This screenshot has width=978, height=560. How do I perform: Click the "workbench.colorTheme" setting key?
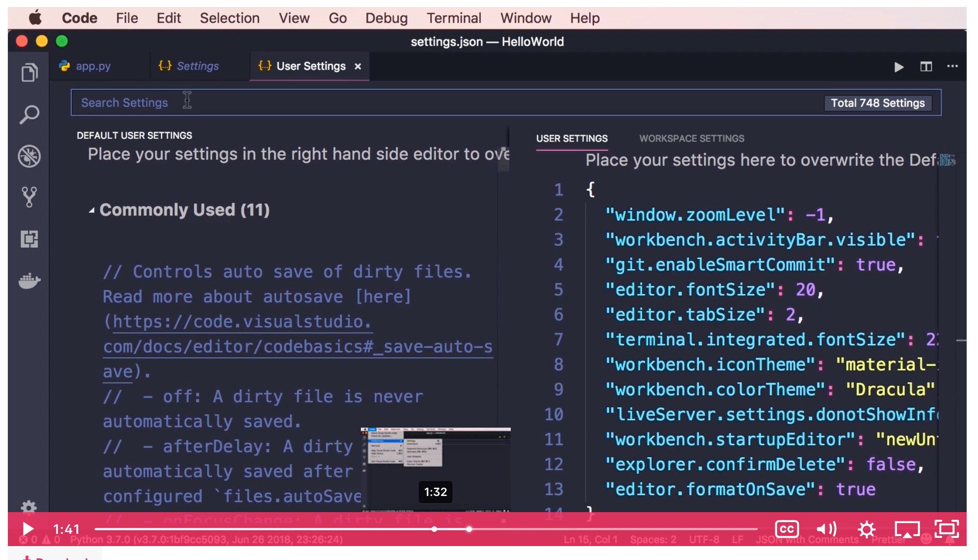[x=715, y=389]
